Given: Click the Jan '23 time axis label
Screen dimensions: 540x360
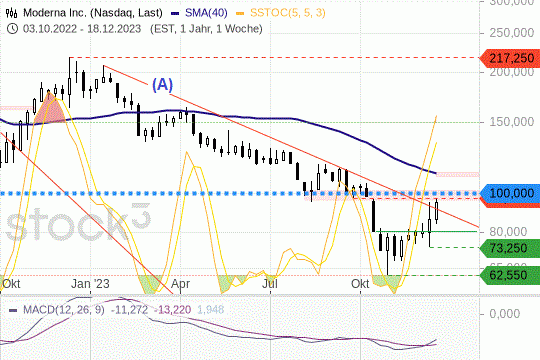Looking at the screenshot, I should click(x=90, y=284).
